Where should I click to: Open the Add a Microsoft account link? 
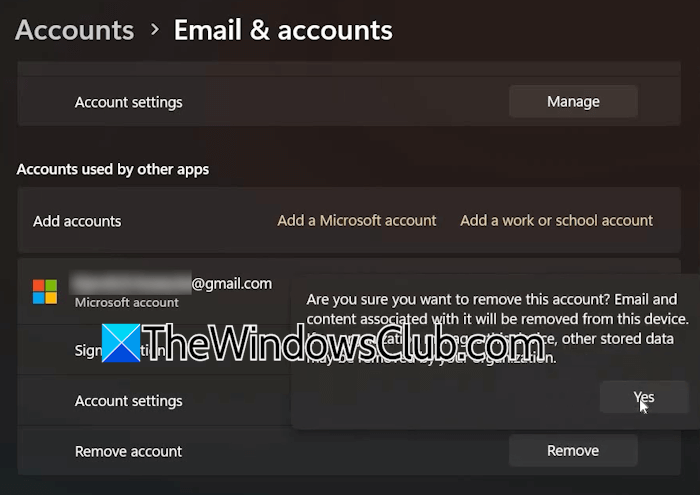[357, 220]
